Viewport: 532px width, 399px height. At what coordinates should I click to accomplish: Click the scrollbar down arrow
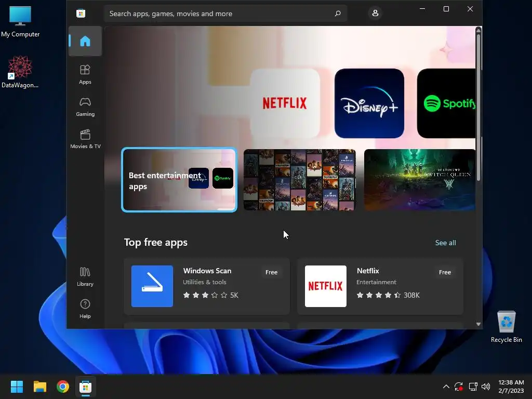click(x=478, y=324)
